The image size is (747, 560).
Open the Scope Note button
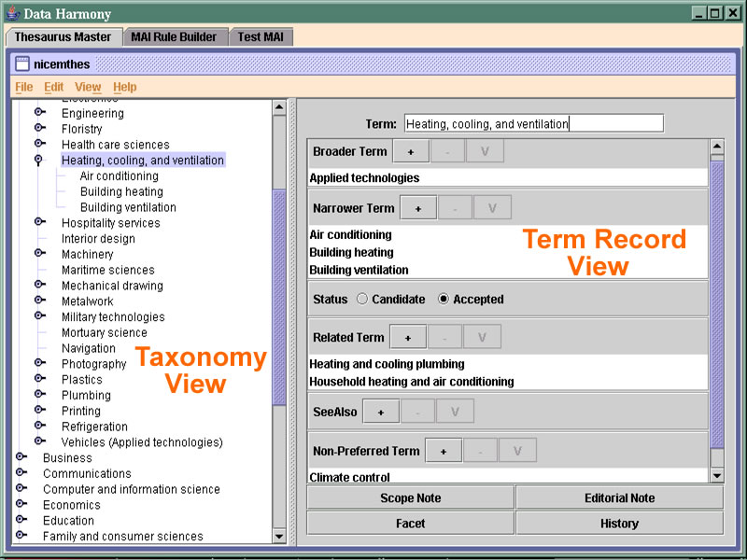410,498
